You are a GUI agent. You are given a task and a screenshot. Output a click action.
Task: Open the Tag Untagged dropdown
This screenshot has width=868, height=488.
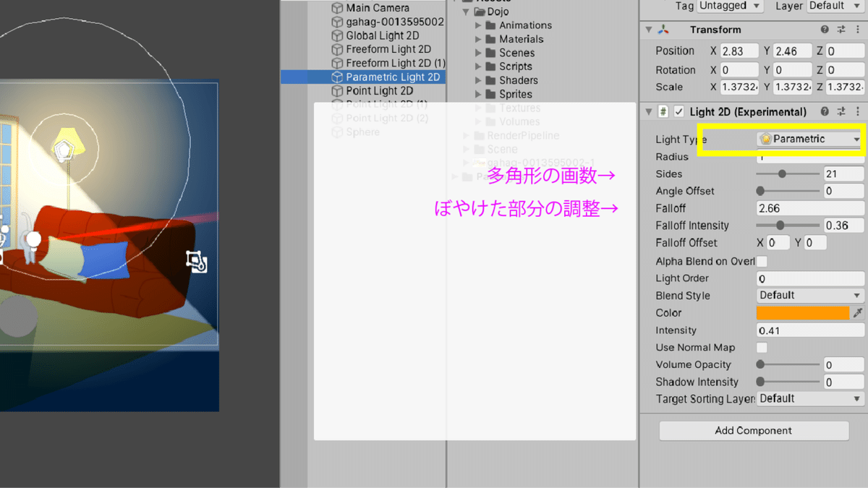(729, 6)
